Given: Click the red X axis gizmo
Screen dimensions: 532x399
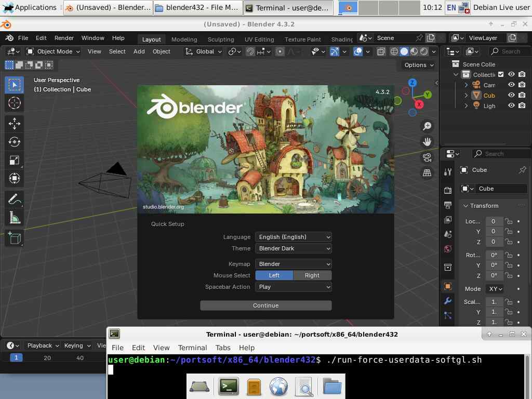Looking at the screenshot, I should (419, 104).
